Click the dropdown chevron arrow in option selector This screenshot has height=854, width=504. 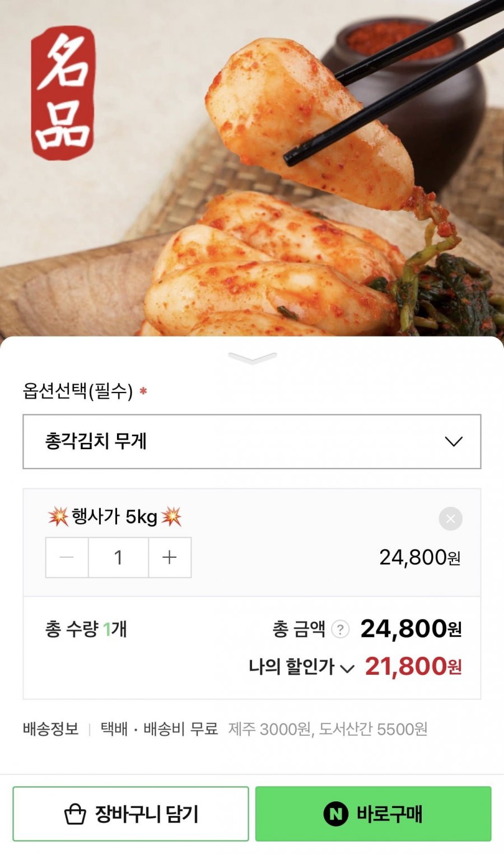coord(453,442)
